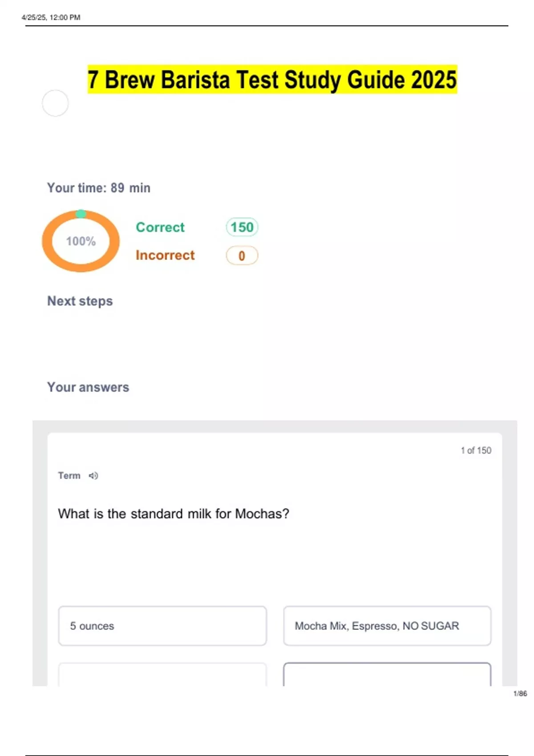Image resolution: width=534 pixels, height=756 pixels.
Task: Click the orange 0 incorrect count badge
Action: coord(242,256)
